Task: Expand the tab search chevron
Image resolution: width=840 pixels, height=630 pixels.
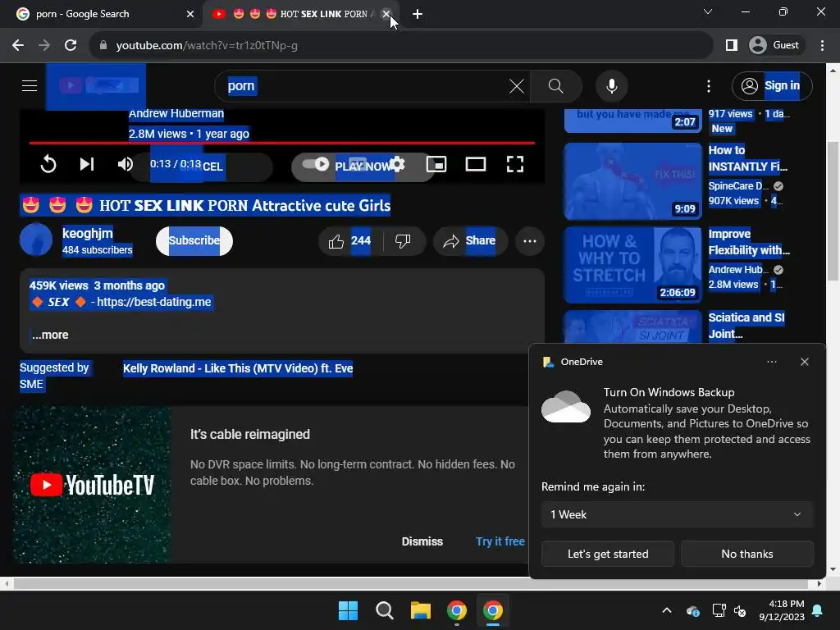Action: coord(708,11)
